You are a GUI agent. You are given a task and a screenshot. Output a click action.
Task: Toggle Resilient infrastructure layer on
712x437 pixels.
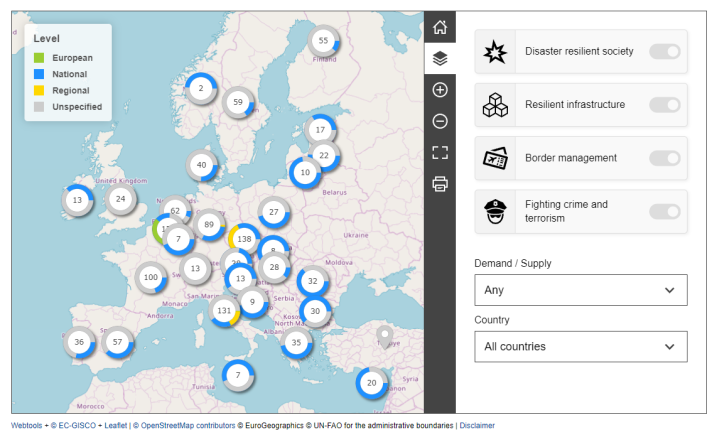tap(665, 104)
